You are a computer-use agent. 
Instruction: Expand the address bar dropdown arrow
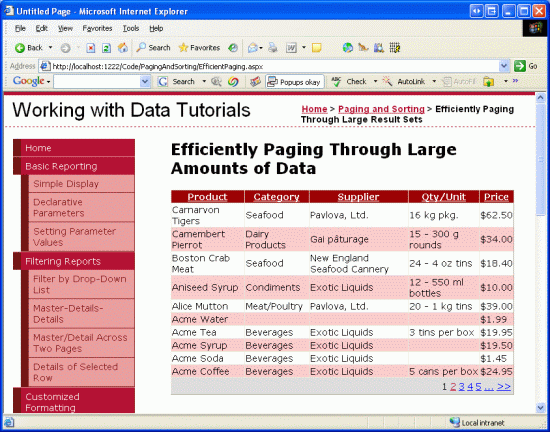[504, 66]
